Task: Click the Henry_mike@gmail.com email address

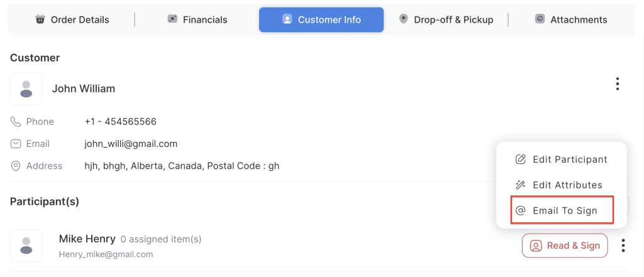Action: [106, 254]
